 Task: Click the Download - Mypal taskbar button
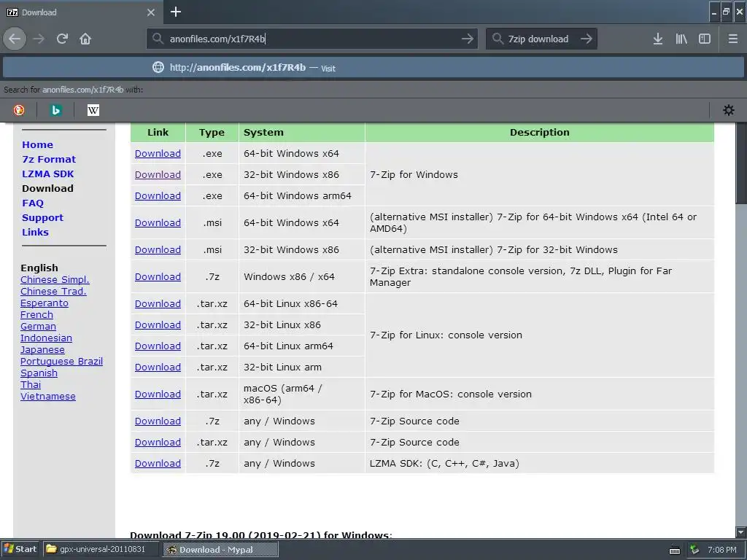[x=221, y=550]
